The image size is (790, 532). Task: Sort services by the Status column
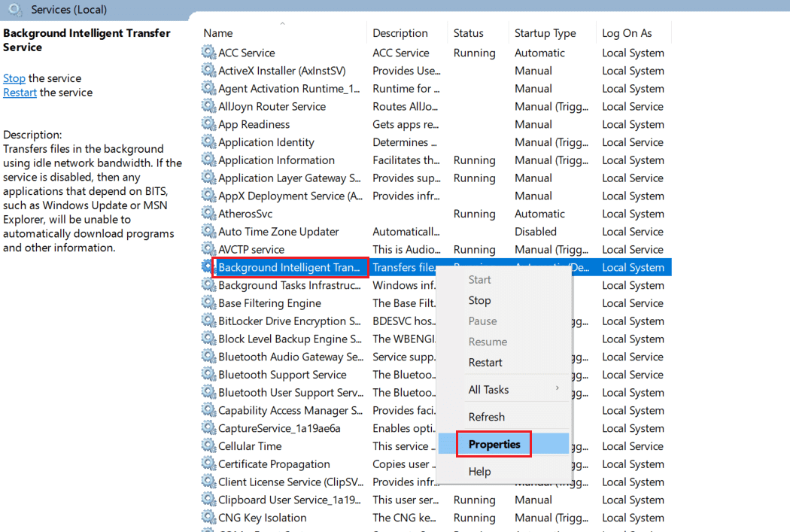tap(470, 32)
